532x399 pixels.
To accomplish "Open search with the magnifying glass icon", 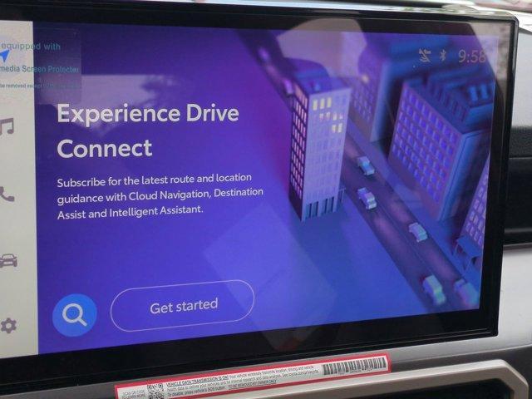I will [74, 315].
